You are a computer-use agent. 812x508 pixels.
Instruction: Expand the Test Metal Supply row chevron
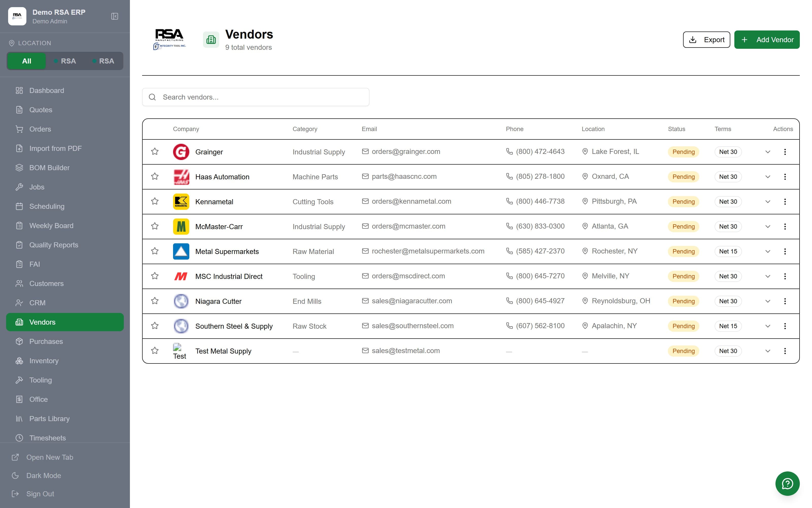click(768, 351)
